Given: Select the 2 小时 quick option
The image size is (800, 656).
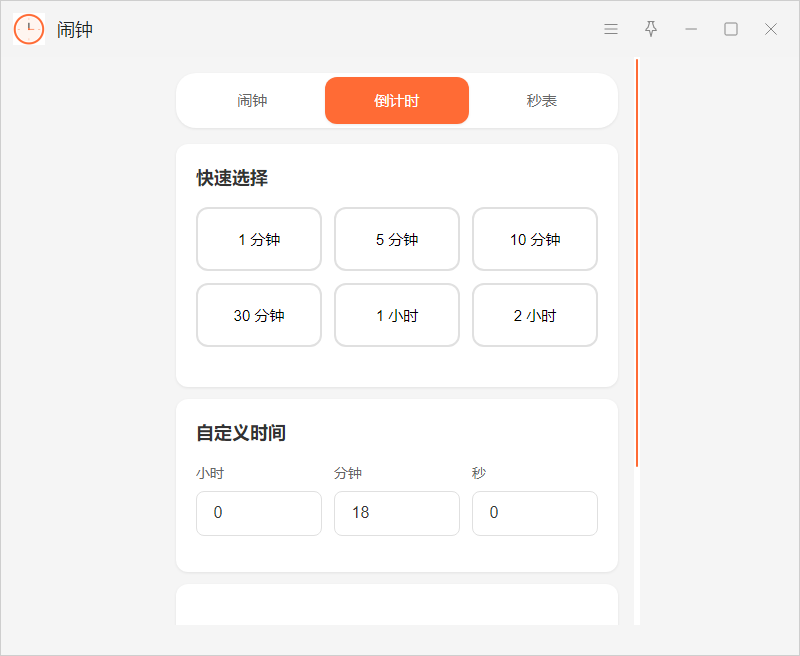Looking at the screenshot, I should [535, 315].
